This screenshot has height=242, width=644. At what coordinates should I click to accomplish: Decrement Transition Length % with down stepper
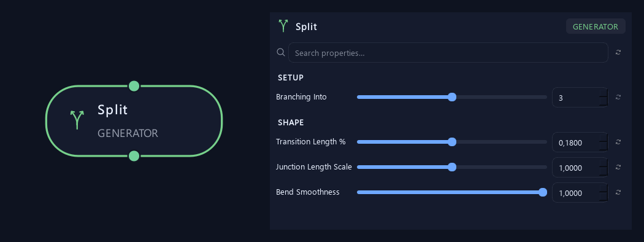(604, 147)
